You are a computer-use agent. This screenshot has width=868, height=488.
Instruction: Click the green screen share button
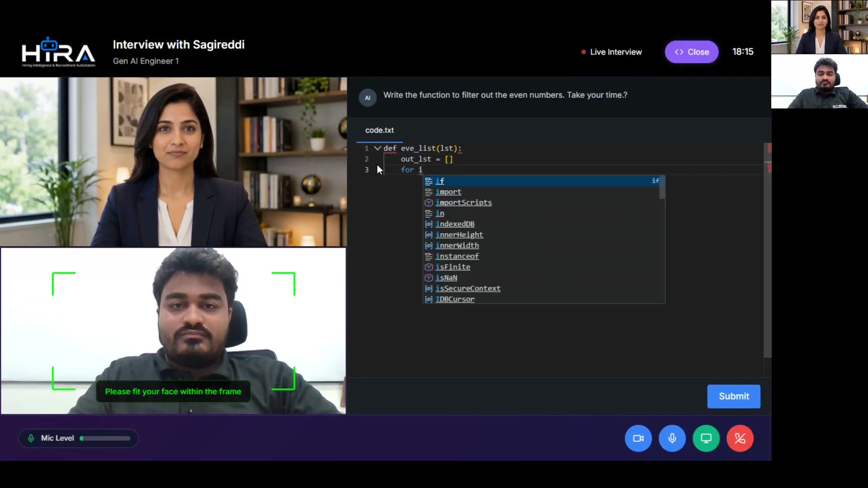pyautogui.click(x=706, y=438)
